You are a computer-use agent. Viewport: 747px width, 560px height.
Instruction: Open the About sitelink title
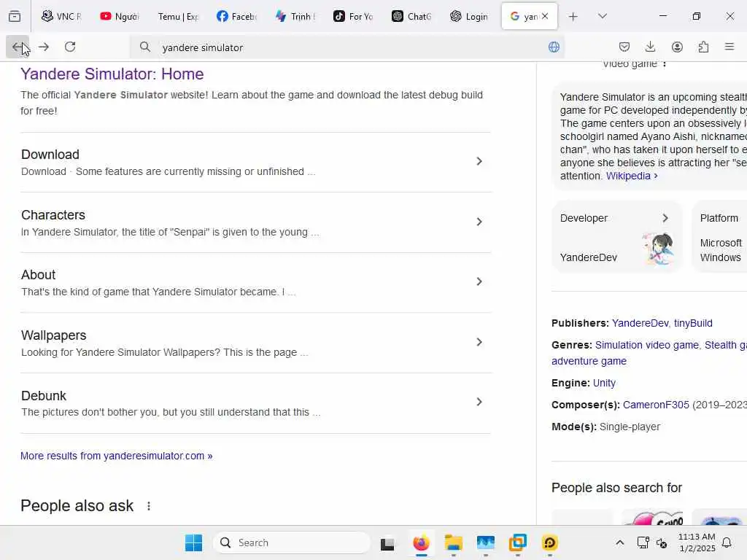coord(38,275)
